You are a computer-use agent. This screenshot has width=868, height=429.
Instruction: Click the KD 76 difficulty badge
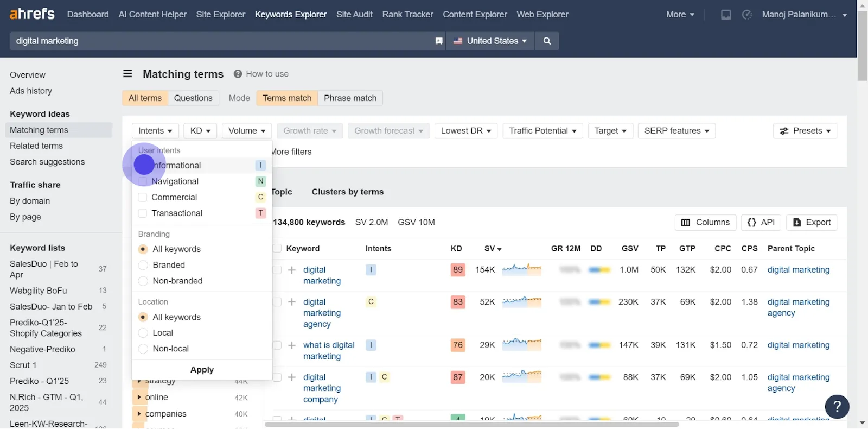458,345
